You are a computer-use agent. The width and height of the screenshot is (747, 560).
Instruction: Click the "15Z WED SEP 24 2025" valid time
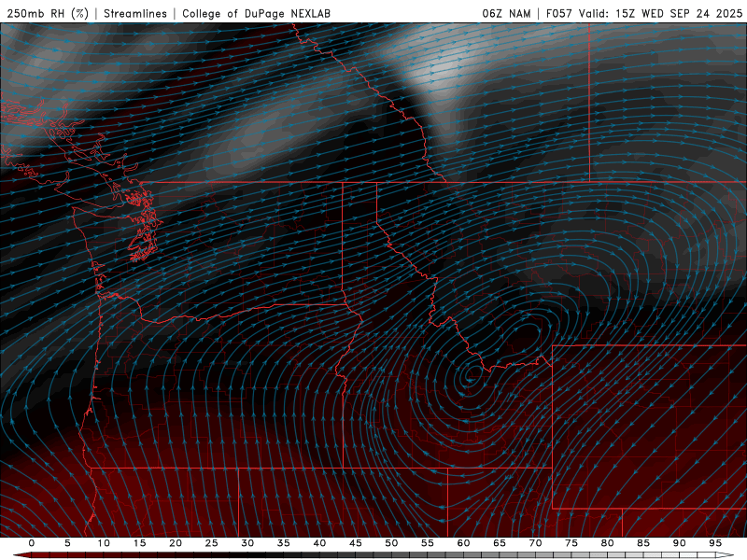coord(679,13)
